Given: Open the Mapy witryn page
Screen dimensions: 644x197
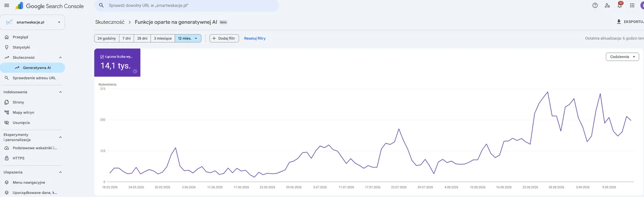Looking at the screenshot, I should click(33, 112).
